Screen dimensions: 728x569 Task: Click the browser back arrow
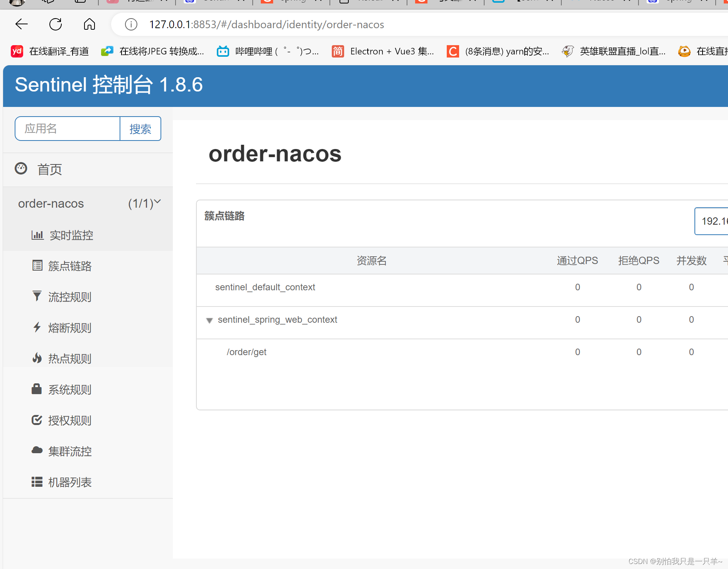click(22, 24)
